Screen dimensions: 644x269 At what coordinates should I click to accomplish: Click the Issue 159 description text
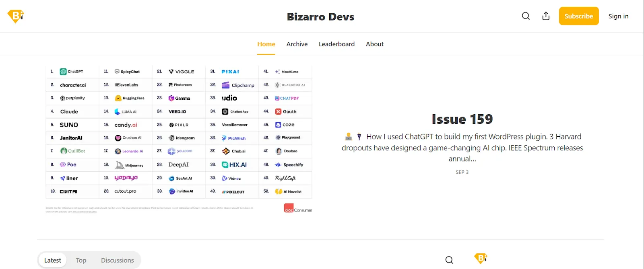pyautogui.click(x=462, y=148)
